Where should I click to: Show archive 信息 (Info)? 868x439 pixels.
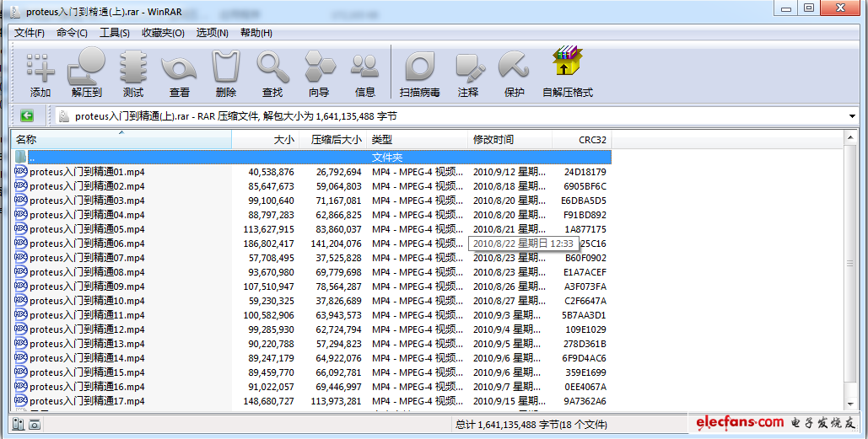(364, 73)
